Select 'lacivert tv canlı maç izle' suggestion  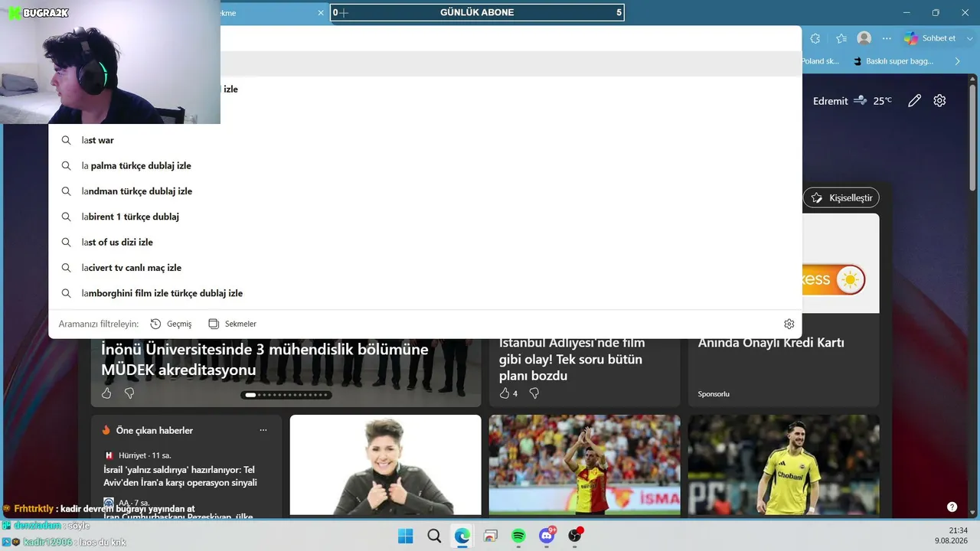[425, 268]
